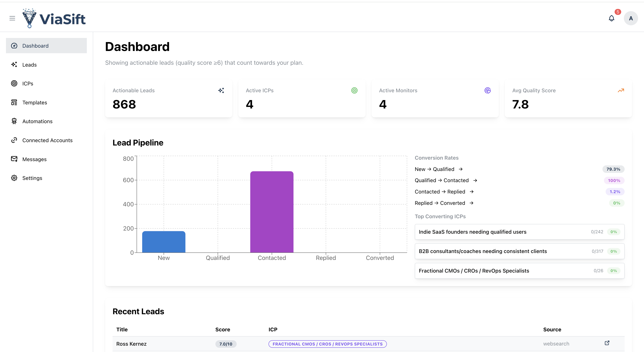
Task: Expand Contacted to Replied conversion arrow
Action: coord(471,192)
